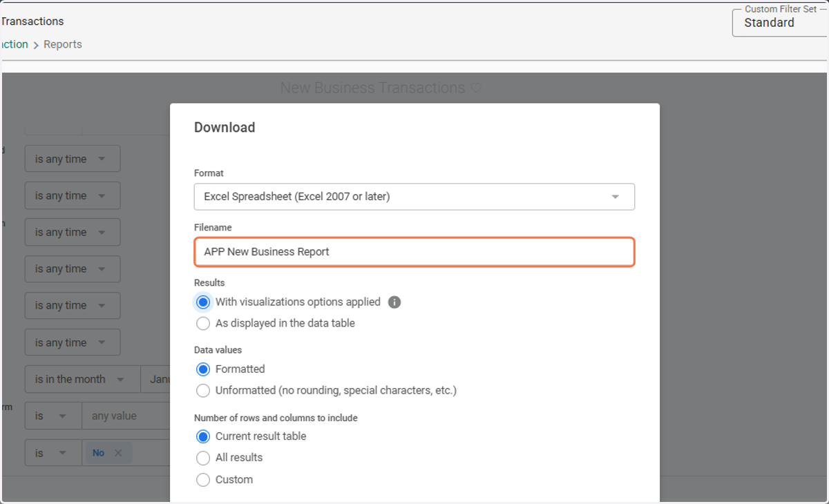Click the Filename input field
This screenshot has width=829, height=504.
[414, 252]
